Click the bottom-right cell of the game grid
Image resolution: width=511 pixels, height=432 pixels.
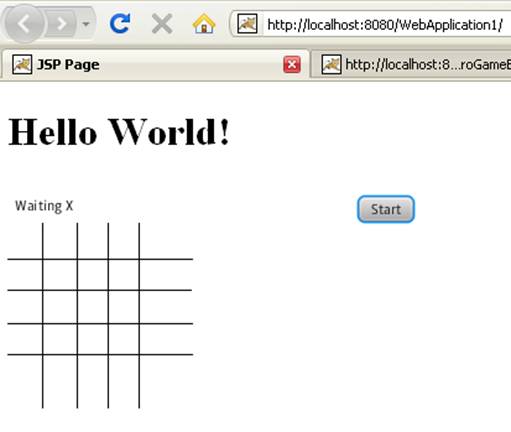166,381
